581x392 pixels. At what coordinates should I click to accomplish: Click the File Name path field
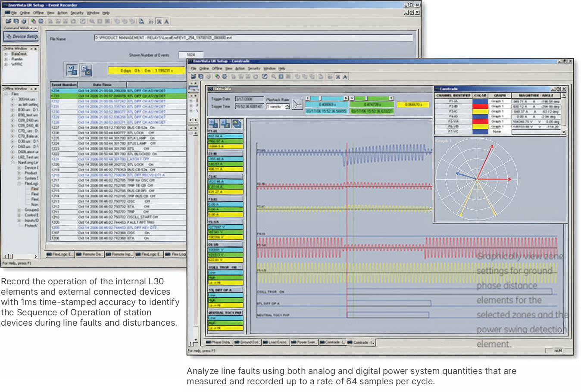[x=253, y=38]
